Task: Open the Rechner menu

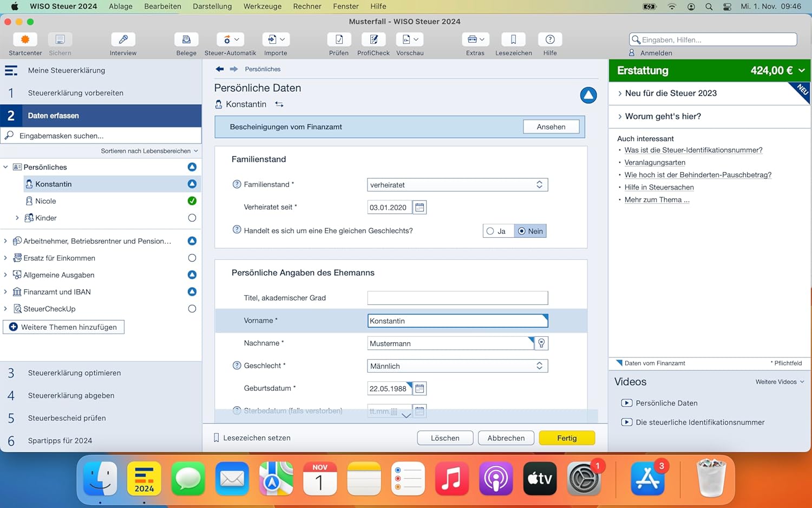Action: tap(307, 6)
